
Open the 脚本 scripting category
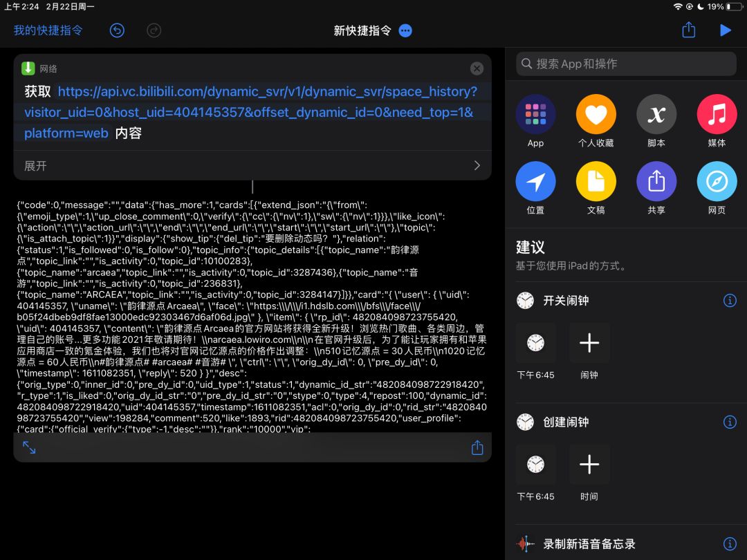(x=656, y=121)
